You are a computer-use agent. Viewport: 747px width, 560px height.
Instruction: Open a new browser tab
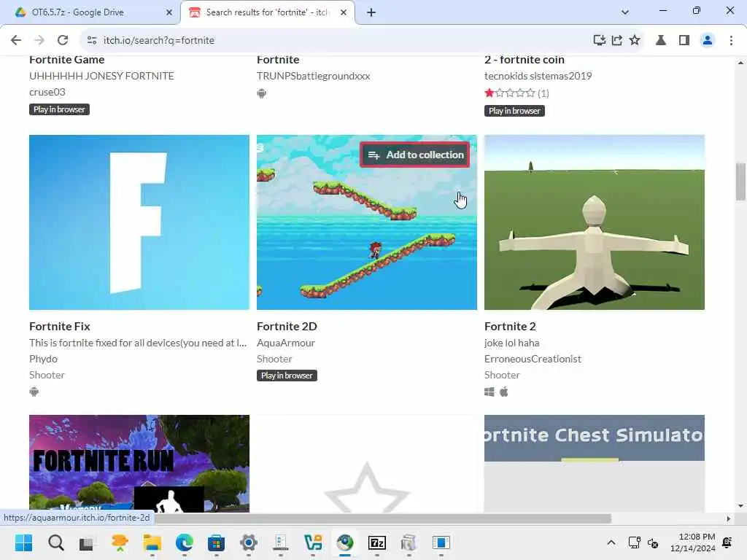click(371, 12)
